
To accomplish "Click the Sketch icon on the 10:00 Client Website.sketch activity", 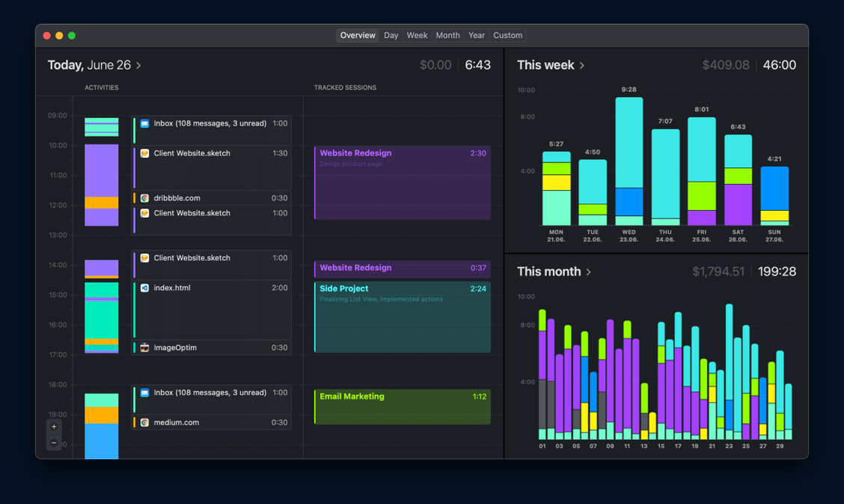I will (145, 153).
